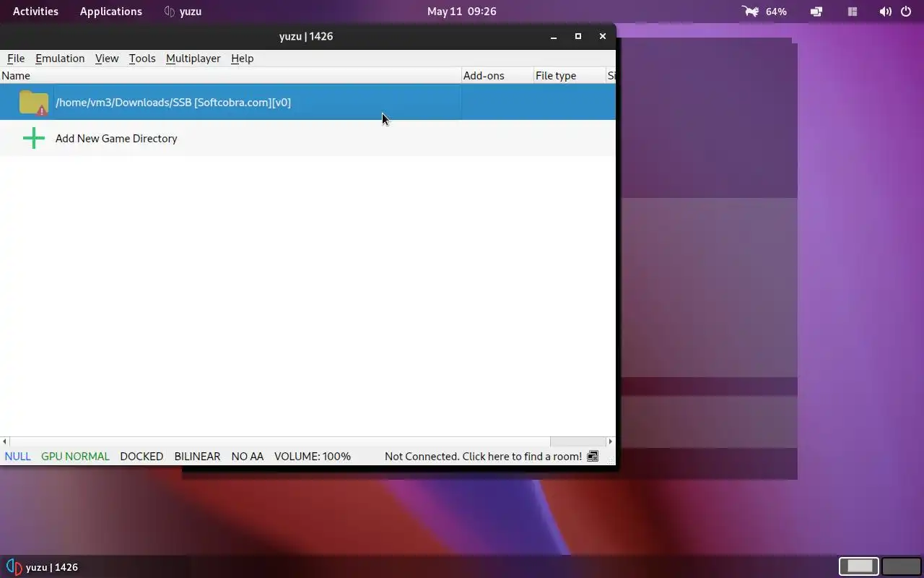Click VOLUME: 100% in status bar
The image size is (924, 578).
[x=313, y=457]
